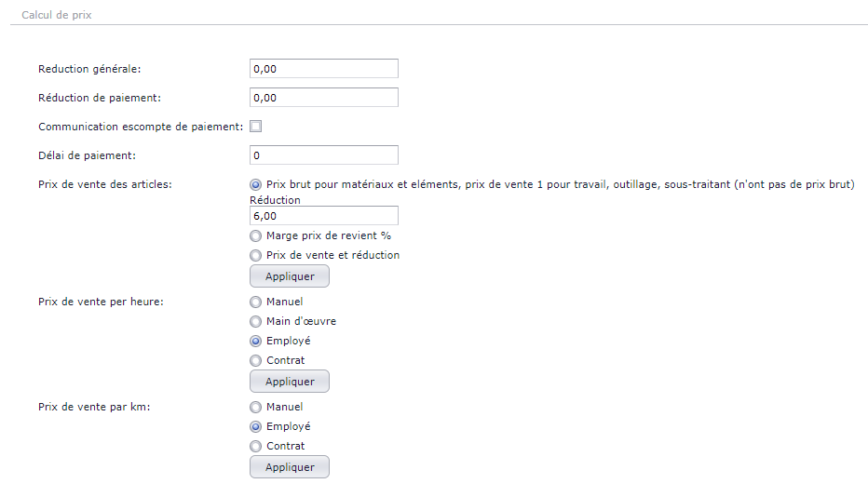Select Manuel for Prix de vente per heure
Screen dimensions: 868x497
click(x=255, y=302)
